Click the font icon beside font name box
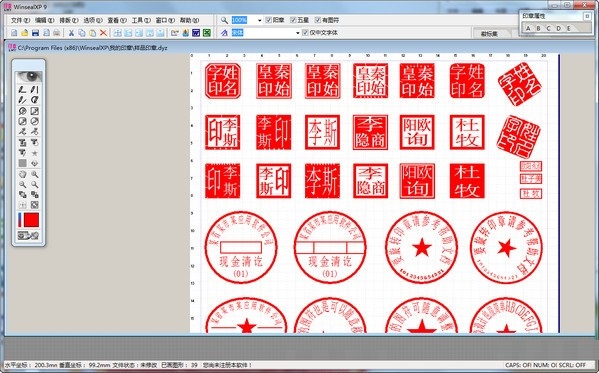The width and height of the screenshot is (599, 373). pyautogui.click(x=224, y=33)
